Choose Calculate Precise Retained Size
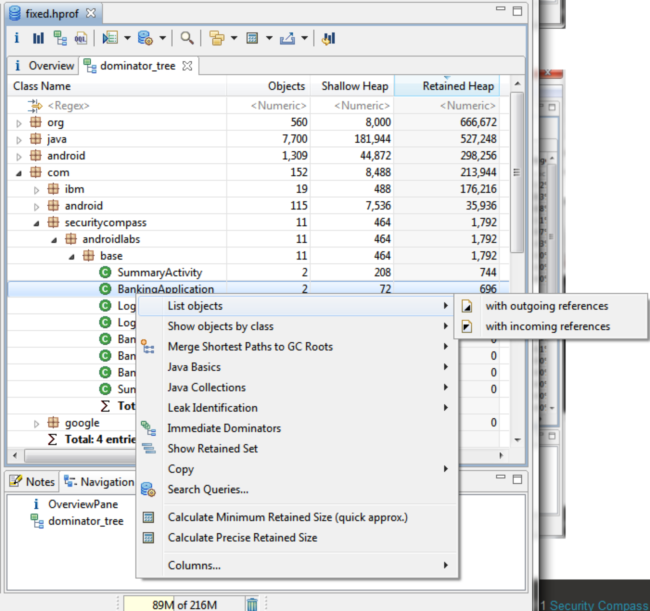Viewport: 650px width, 611px height. click(x=298, y=538)
